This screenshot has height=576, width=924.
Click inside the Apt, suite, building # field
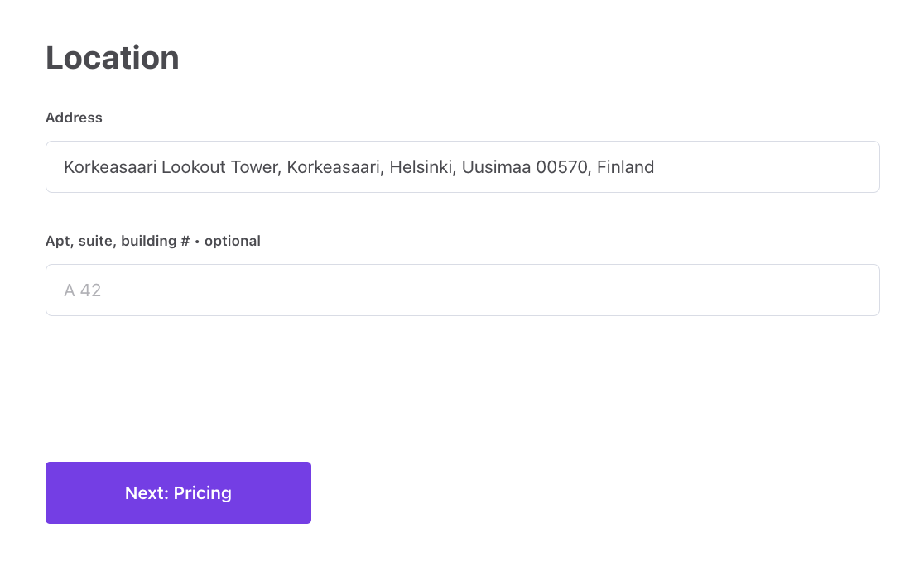(x=462, y=290)
